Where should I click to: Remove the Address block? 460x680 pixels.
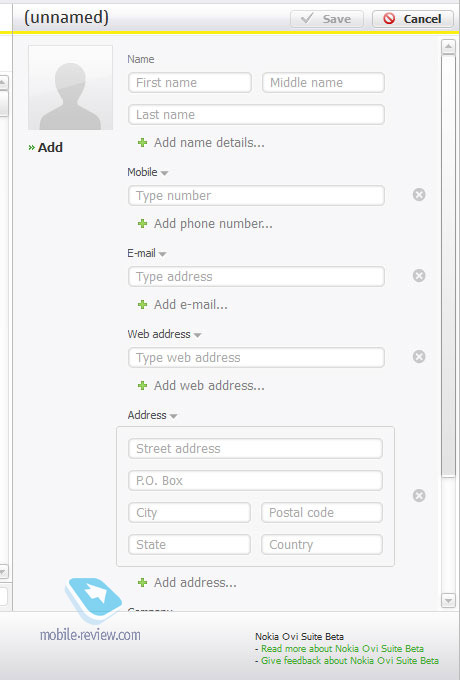click(x=419, y=496)
